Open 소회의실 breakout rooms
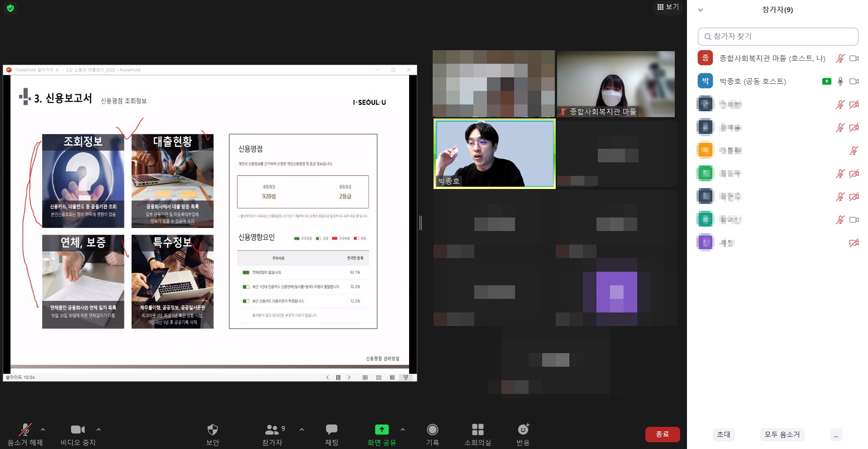868x449 pixels. [477, 430]
